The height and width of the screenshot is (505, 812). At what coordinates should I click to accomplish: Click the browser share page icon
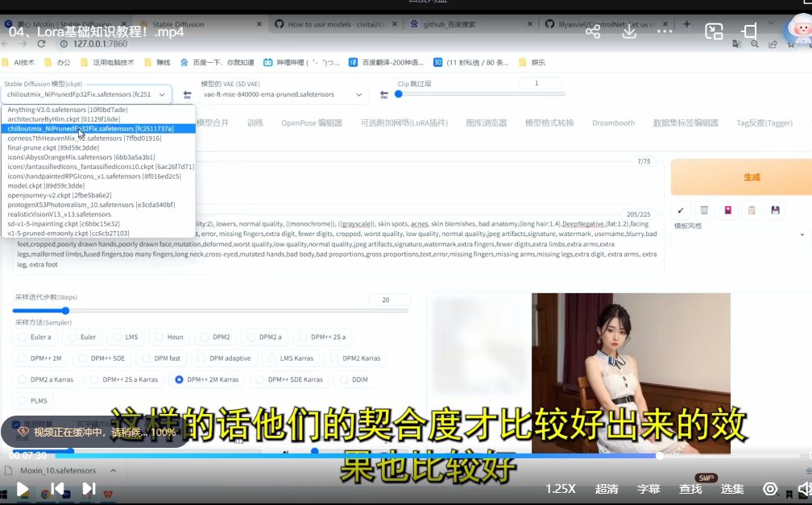(x=773, y=44)
